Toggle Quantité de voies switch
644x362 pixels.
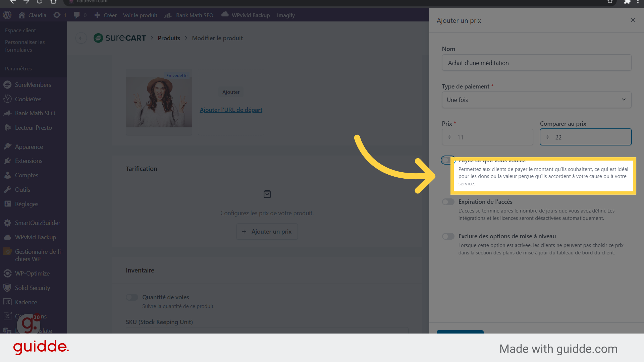132,297
